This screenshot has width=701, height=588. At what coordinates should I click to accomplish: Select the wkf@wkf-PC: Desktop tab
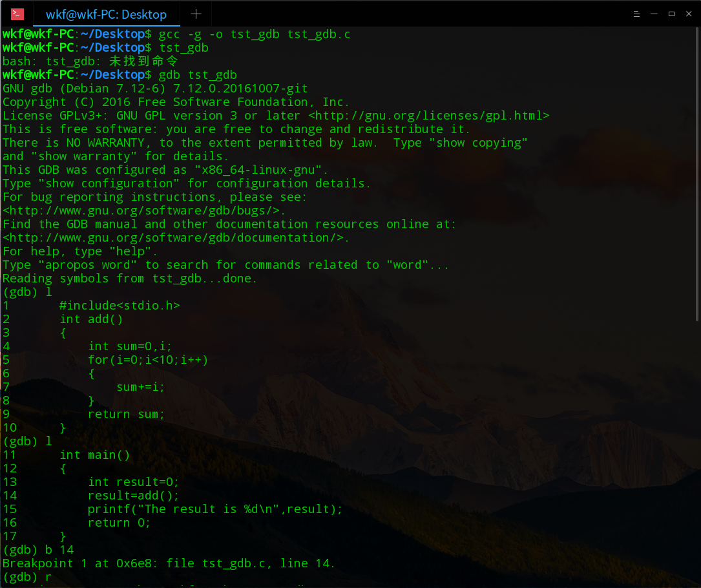tap(105, 14)
